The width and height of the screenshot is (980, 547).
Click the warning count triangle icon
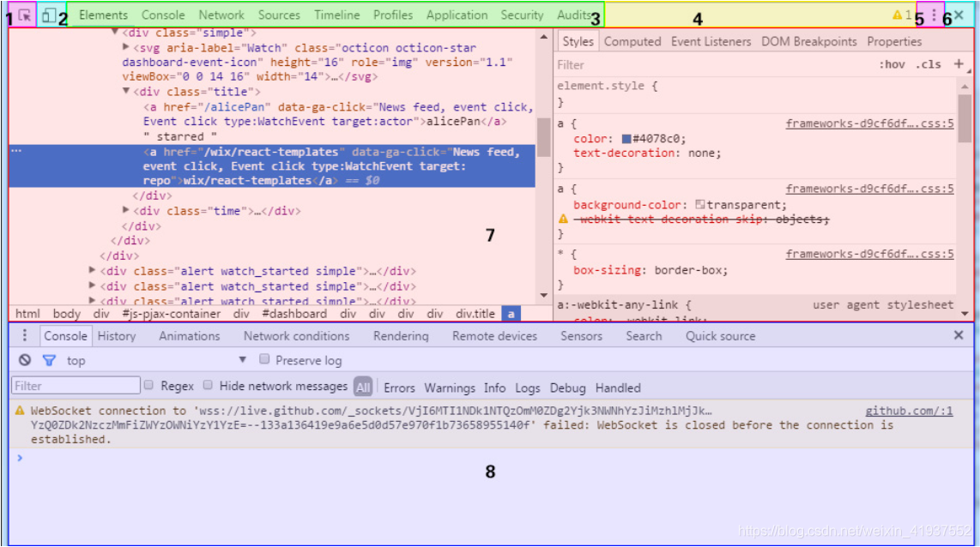coord(897,15)
